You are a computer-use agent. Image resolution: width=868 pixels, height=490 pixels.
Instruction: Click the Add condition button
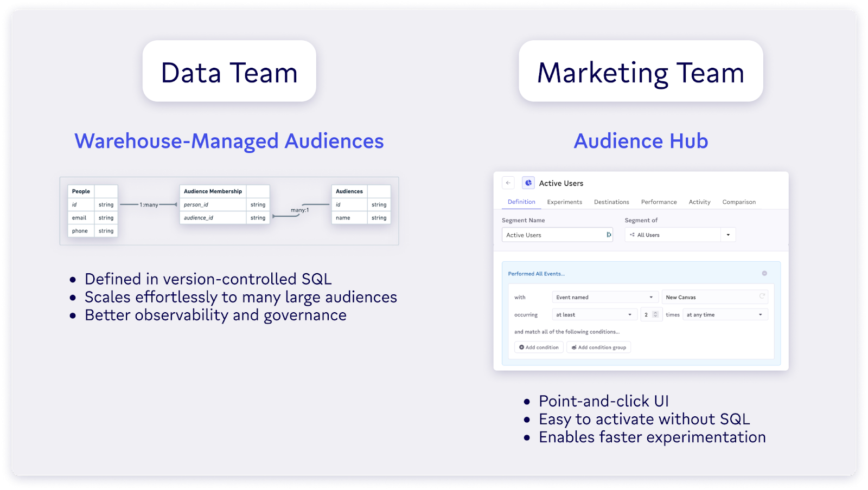coord(539,347)
